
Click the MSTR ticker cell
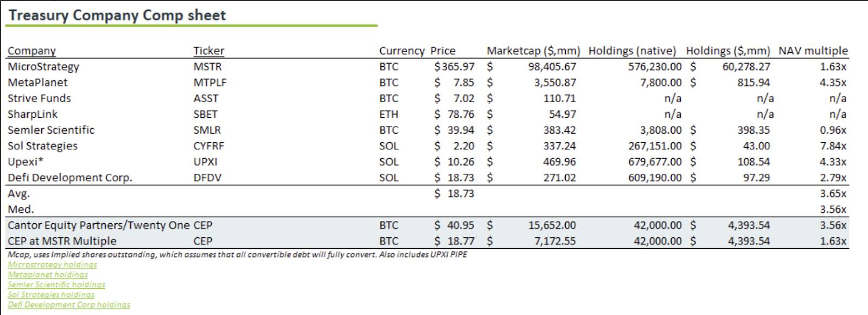coord(208,67)
